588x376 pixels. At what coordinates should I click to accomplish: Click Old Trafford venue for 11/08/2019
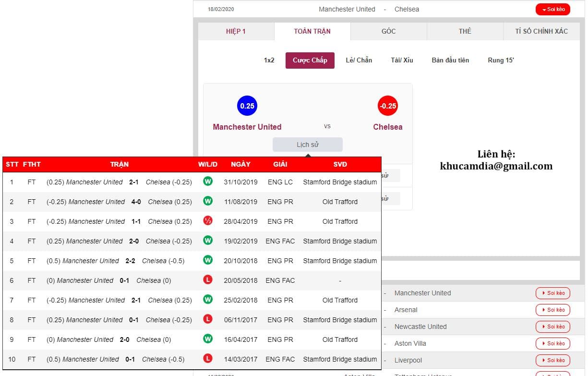[340, 202]
